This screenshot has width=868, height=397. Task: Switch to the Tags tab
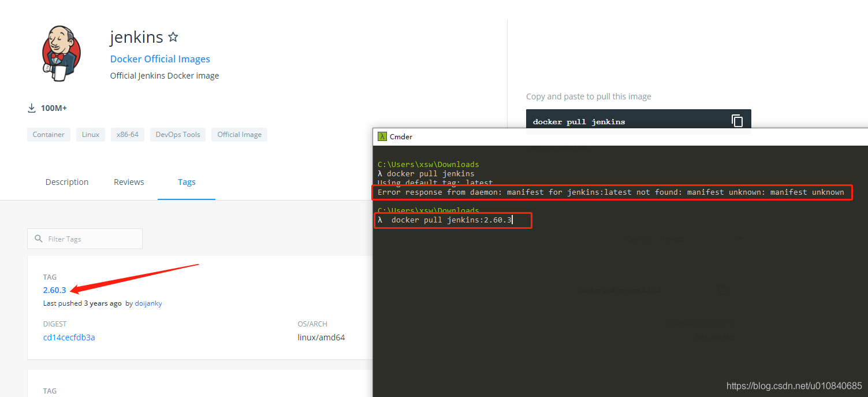click(x=187, y=182)
